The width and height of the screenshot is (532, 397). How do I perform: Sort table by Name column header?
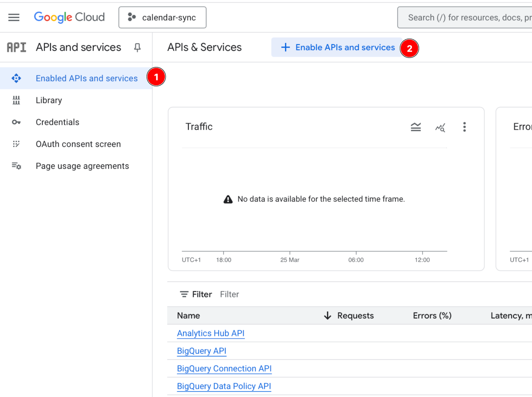(x=189, y=316)
